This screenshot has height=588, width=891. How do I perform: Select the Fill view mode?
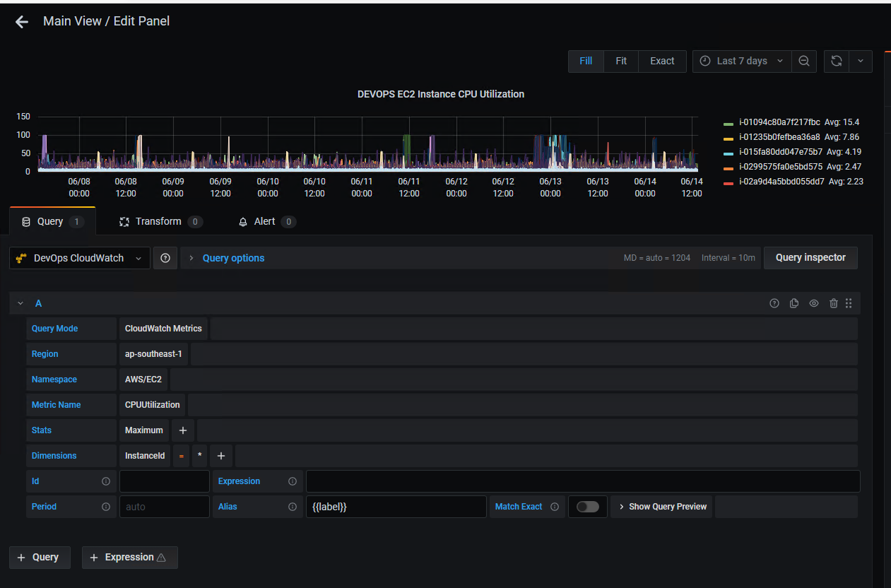pos(586,61)
